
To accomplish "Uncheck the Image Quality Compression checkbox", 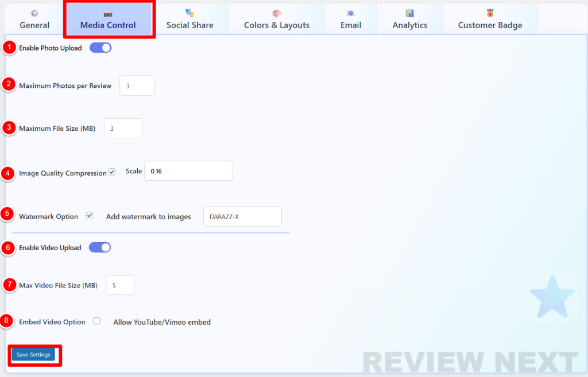I will pyautogui.click(x=112, y=172).
